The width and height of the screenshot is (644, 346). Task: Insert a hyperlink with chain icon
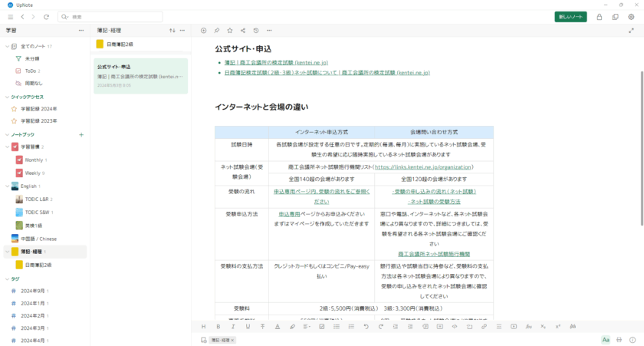(x=485, y=327)
